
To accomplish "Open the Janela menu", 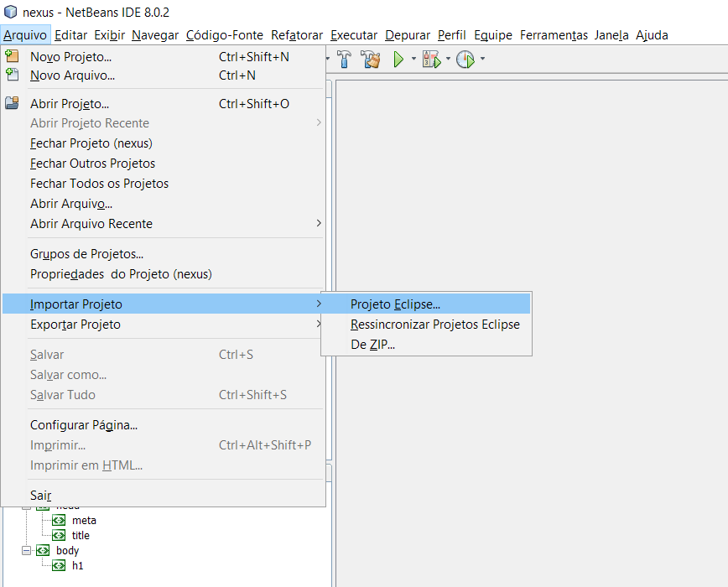I will 611,35.
